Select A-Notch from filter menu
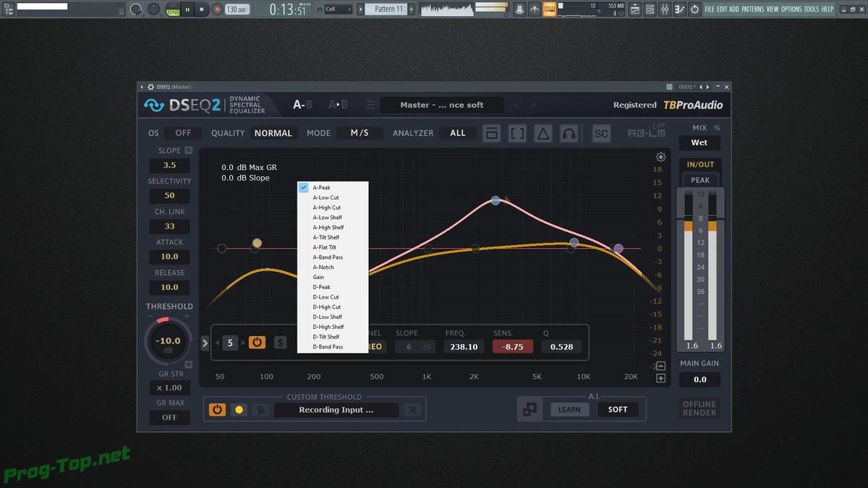 tap(333, 267)
